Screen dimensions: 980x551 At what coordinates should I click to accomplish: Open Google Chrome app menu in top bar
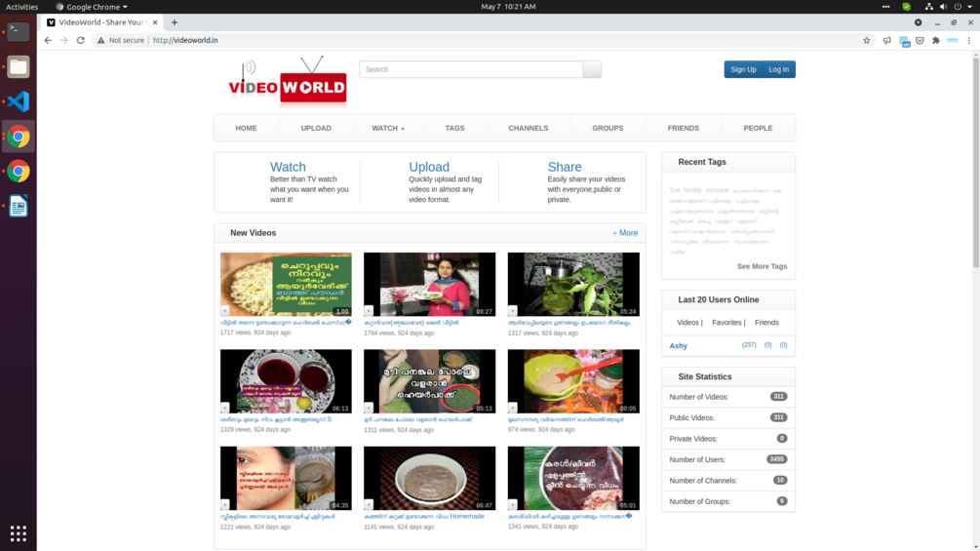pyautogui.click(x=92, y=6)
